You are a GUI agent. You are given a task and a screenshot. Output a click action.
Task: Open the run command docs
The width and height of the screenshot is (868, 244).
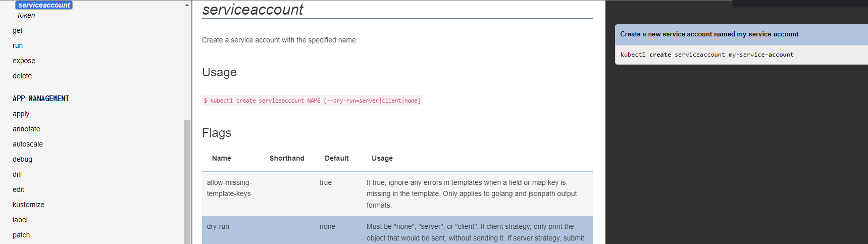18,45
